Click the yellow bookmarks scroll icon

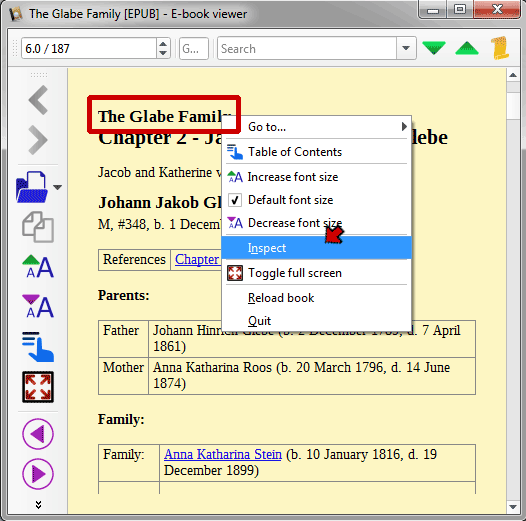500,48
